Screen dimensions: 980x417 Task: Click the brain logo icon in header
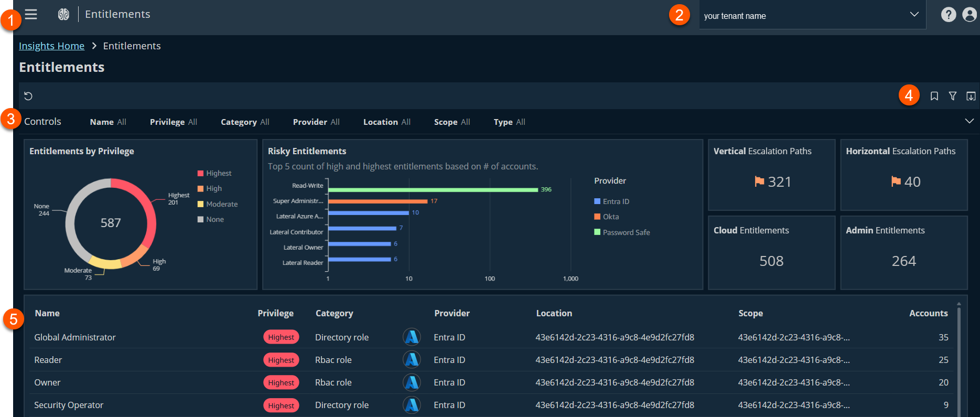(x=63, y=14)
